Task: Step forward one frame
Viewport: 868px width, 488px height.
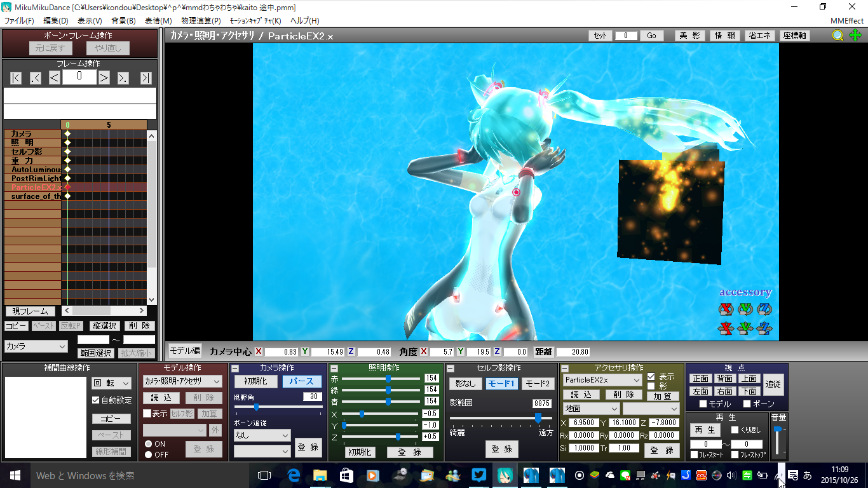Action: tap(104, 78)
